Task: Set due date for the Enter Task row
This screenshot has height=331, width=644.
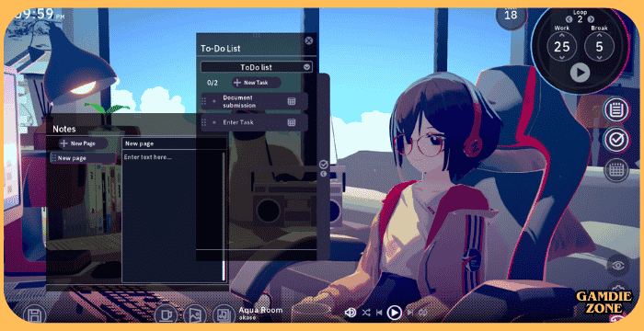Action: pyautogui.click(x=292, y=122)
